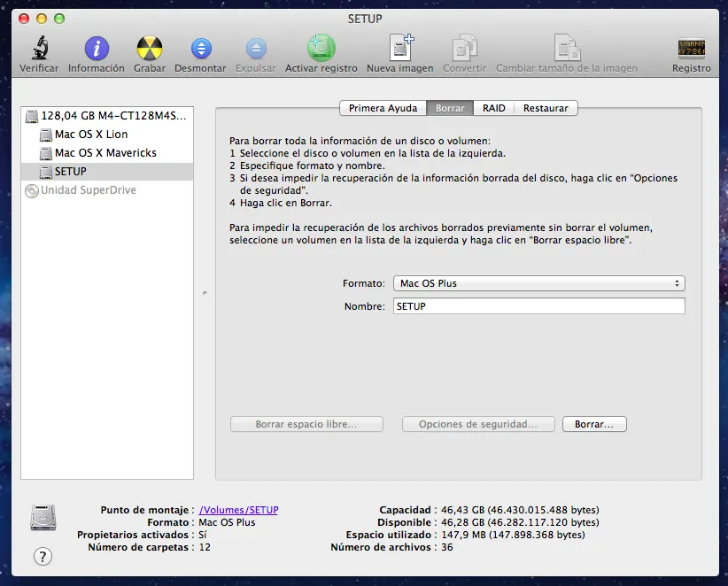Click the Propietarios activados value Sí
The height and width of the screenshot is (586, 728).
[203, 535]
